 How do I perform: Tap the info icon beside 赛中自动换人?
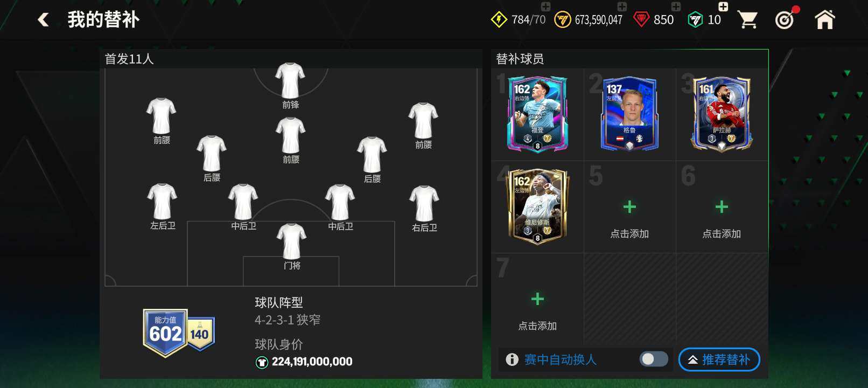click(512, 359)
